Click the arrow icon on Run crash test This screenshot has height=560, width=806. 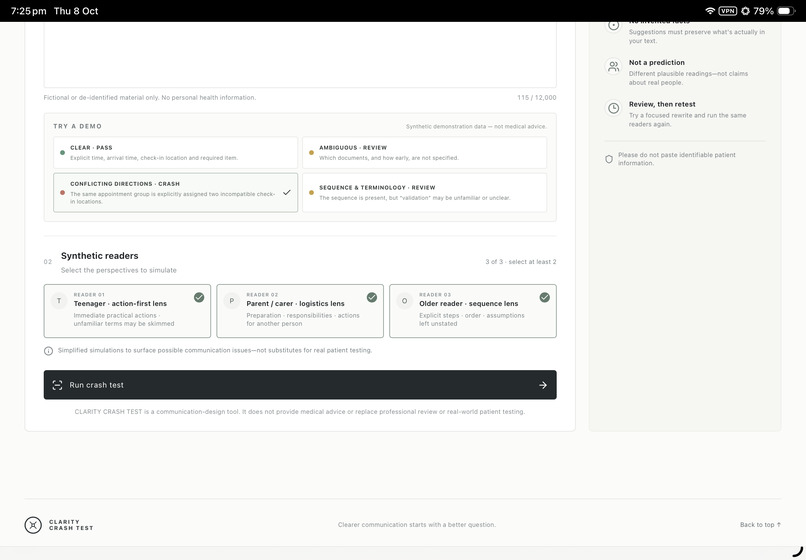click(x=543, y=385)
